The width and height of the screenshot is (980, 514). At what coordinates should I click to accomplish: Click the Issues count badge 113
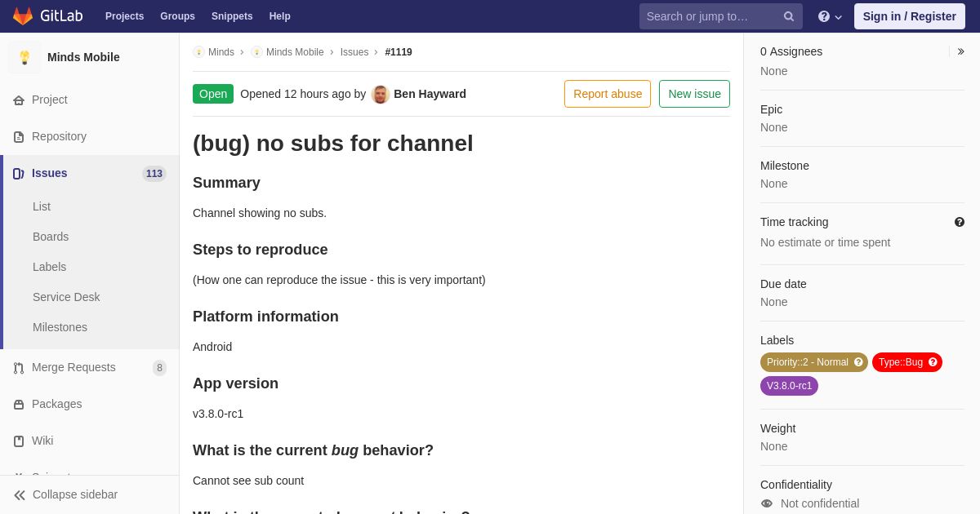(x=154, y=174)
